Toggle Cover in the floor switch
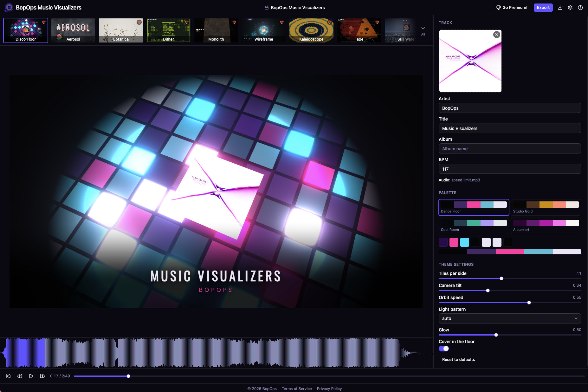 444,349
